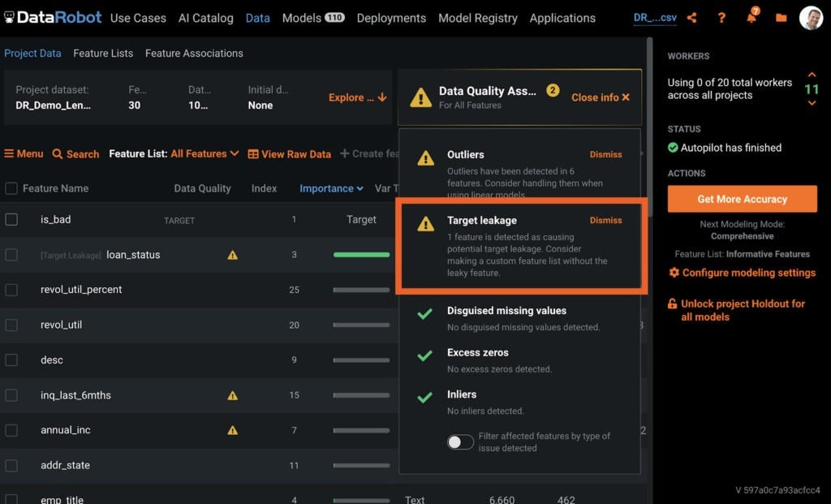Click the Target leakage warning triangle icon

[x=425, y=224]
